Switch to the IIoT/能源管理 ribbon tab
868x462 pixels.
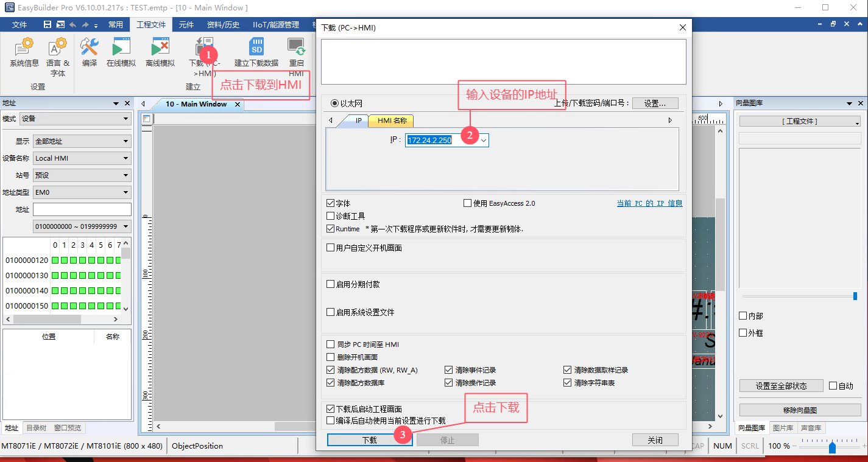(276, 25)
